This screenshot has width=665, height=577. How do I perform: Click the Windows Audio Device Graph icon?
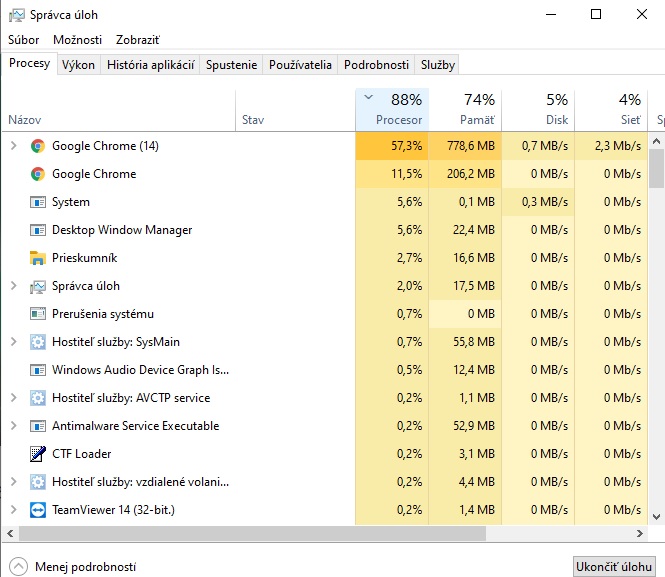tap(38, 370)
